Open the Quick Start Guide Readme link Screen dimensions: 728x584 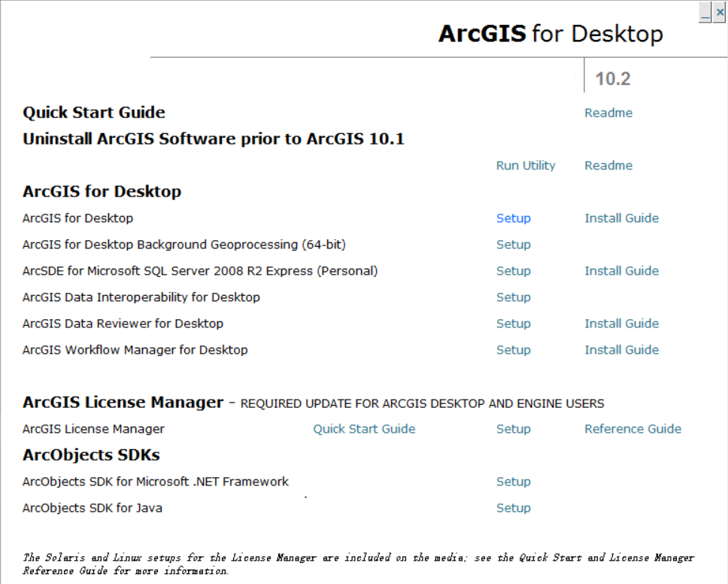608,113
